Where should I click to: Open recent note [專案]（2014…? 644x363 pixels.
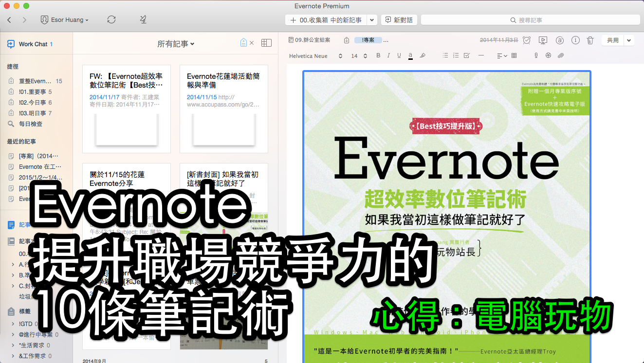pos(38,156)
